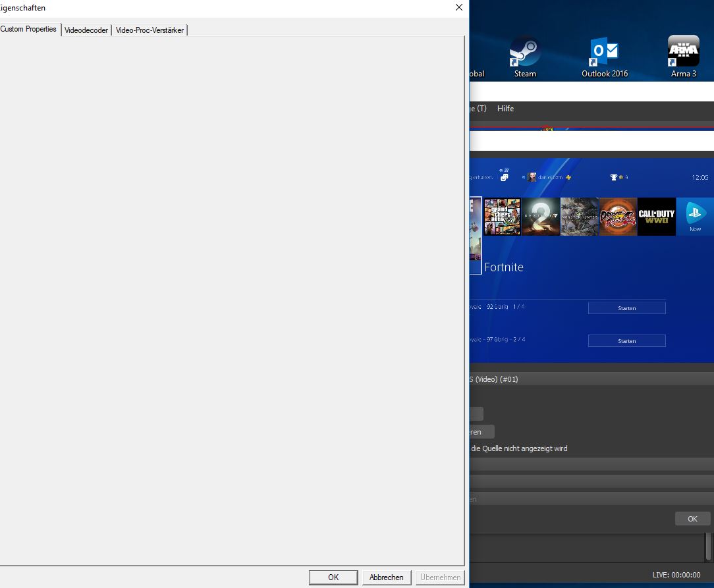
Task: Click the upper Starten button (92 übrig)
Action: (x=626, y=308)
